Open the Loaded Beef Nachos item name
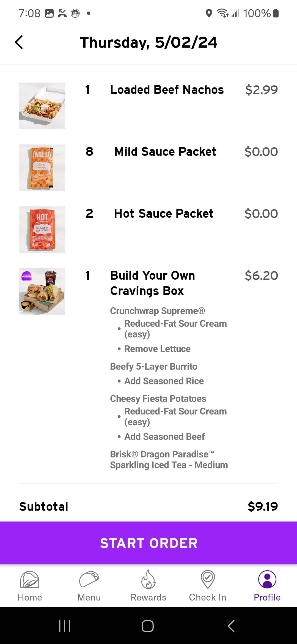 point(167,90)
